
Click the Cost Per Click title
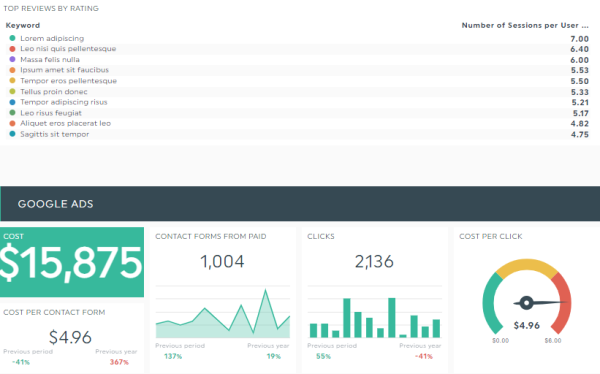pyautogui.click(x=491, y=236)
